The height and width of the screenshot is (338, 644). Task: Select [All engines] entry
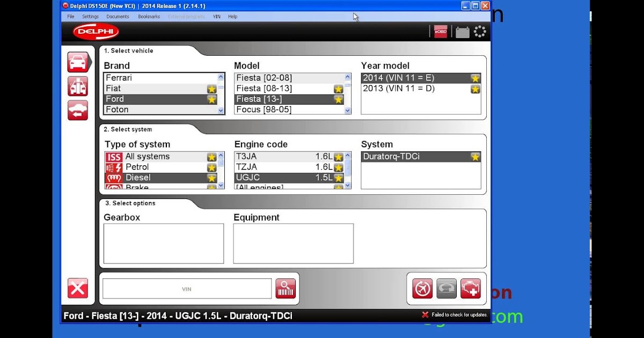click(x=289, y=186)
